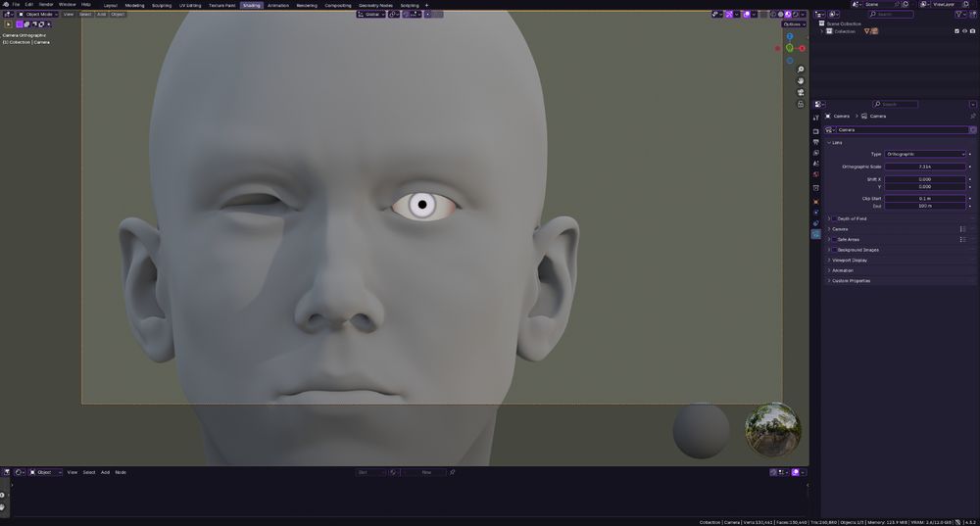
Task: Enable the Background Images checkbox
Action: tap(834, 250)
